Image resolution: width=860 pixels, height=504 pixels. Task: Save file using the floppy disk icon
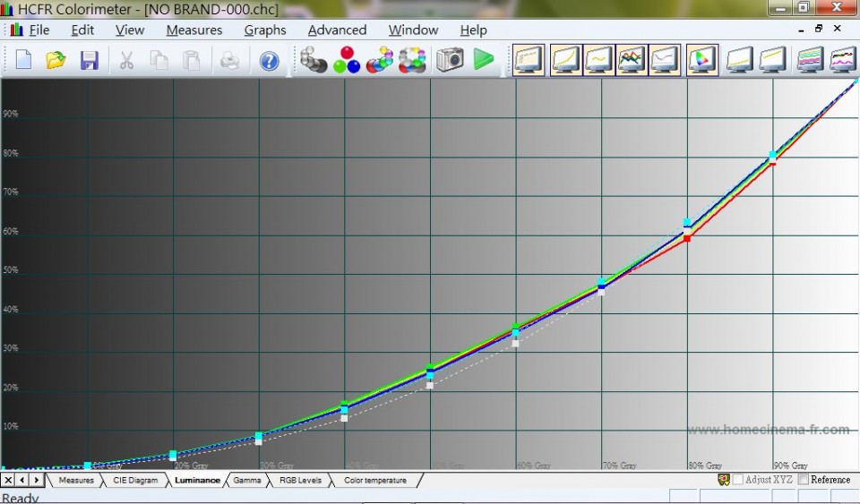pyautogui.click(x=89, y=60)
